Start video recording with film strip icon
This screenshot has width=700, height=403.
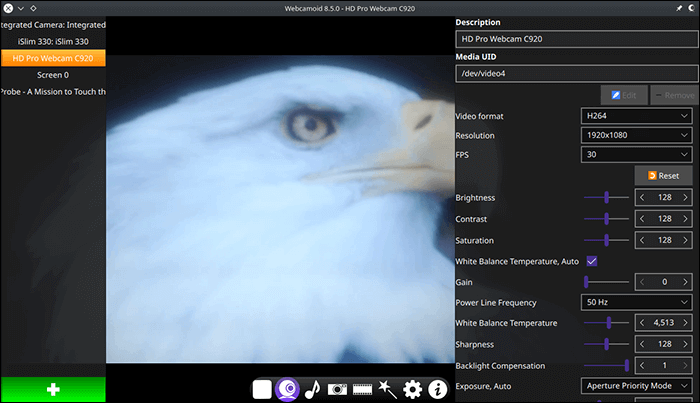(x=362, y=389)
